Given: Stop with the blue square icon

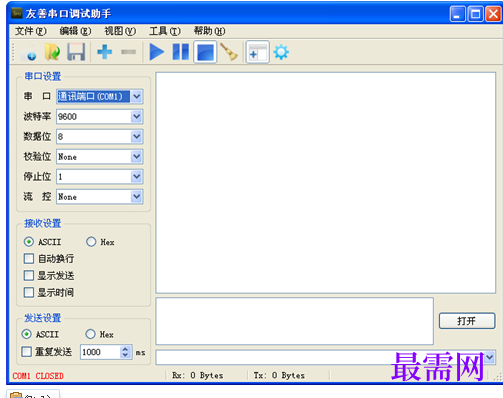Looking at the screenshot, I should coord(205,52).
